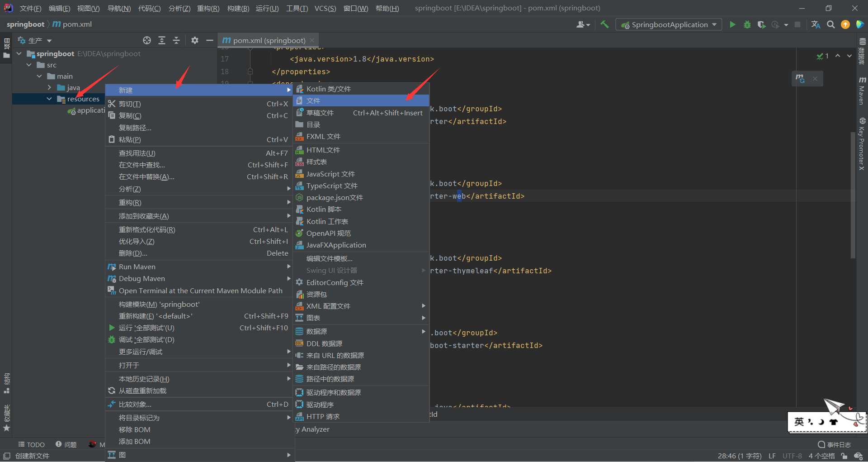Image resolution: width=868 pixels, height=462 pixels.
Task: Select HTTP 请求 in submenu
Action: [361, 416]
